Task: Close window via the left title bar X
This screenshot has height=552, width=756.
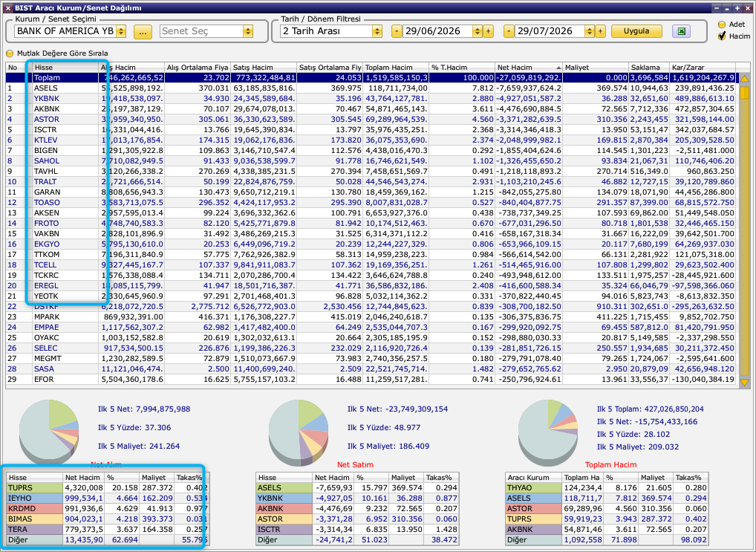Action: pos(8,8)
